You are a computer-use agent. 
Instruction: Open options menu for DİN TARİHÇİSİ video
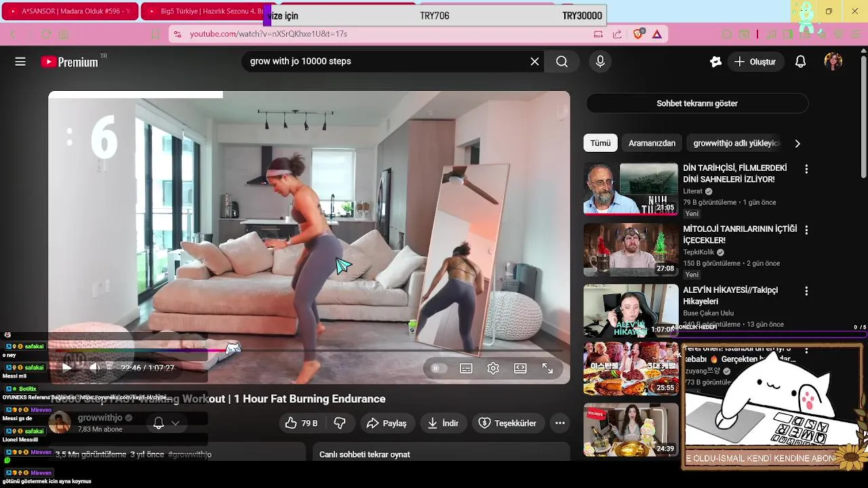(x=806, y=169)
